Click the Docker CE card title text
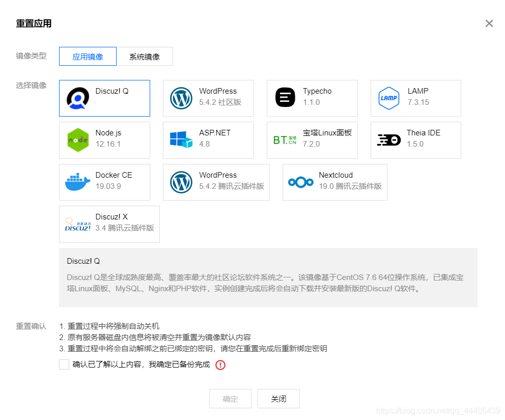 [x=114, y=175]
